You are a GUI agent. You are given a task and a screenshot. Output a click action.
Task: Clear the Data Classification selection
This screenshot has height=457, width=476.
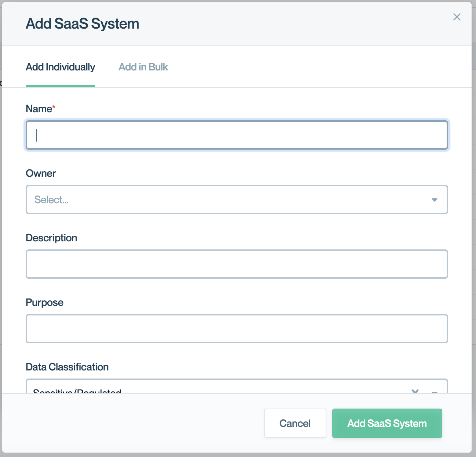tap(415, 391)
